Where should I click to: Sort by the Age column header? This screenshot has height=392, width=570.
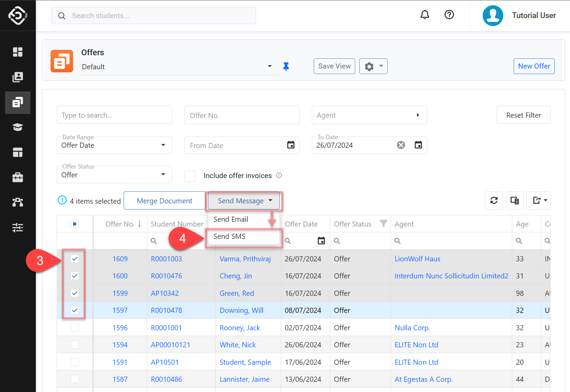pyautogui.click(x=522, y=224)
